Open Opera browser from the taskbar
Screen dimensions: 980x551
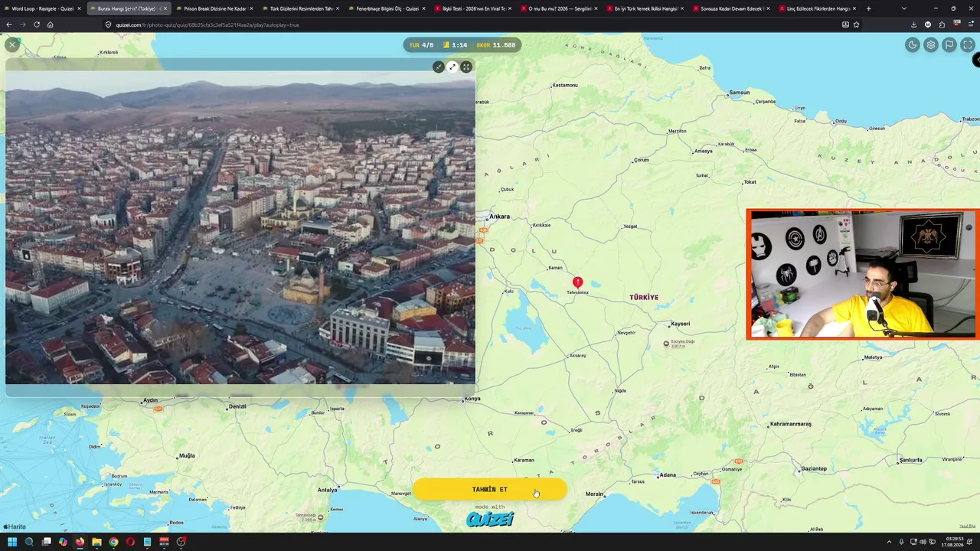pos(130,542)
